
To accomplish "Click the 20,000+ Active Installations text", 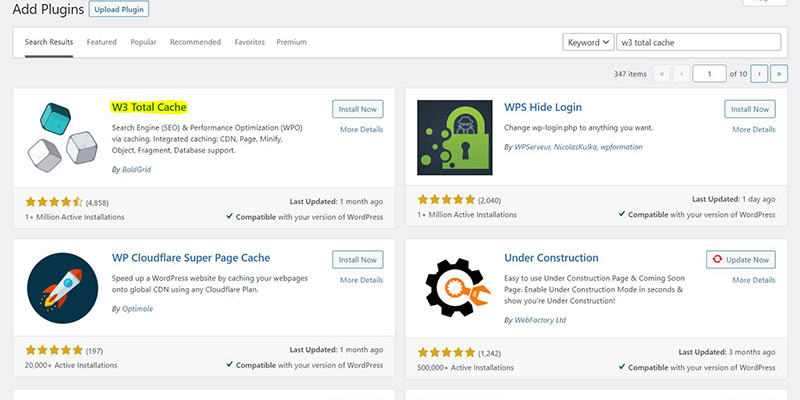I will click(71, 365).
